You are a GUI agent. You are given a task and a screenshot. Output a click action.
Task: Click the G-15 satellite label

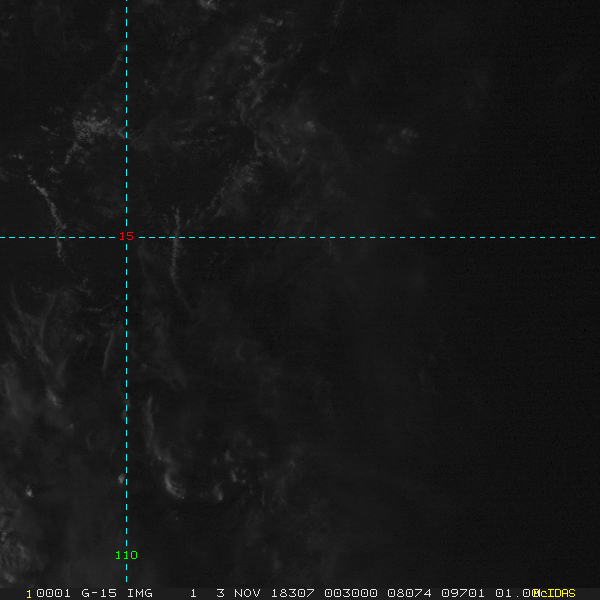tap(101, 593)
